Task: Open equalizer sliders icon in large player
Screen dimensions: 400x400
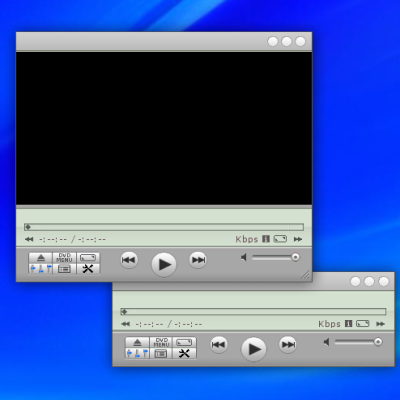Action: pos(41,269)
